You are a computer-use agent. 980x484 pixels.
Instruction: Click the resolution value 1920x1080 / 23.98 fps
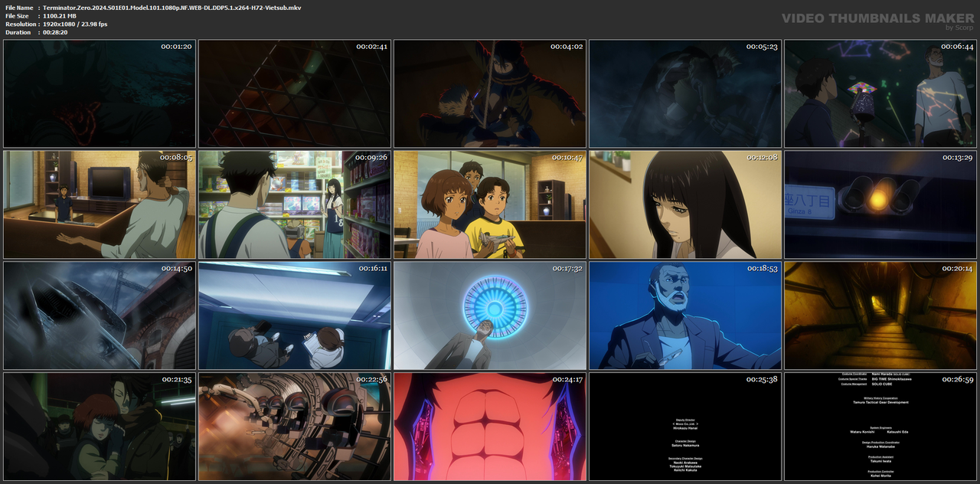click(75, 24)
